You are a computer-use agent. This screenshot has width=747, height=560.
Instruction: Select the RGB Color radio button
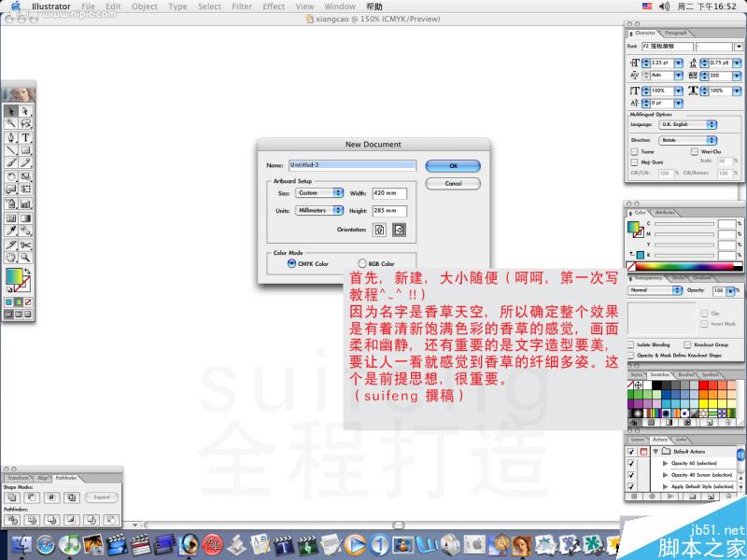[x=361, y=263]
